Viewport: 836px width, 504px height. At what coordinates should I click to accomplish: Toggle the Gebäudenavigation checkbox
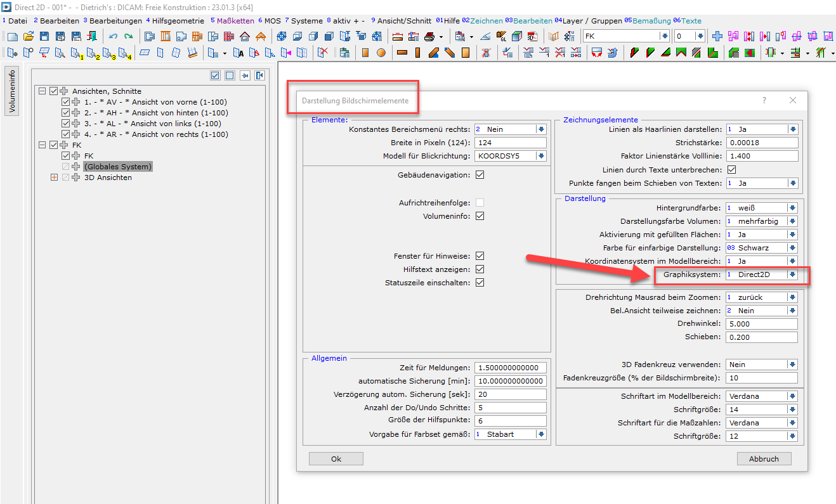480,174
